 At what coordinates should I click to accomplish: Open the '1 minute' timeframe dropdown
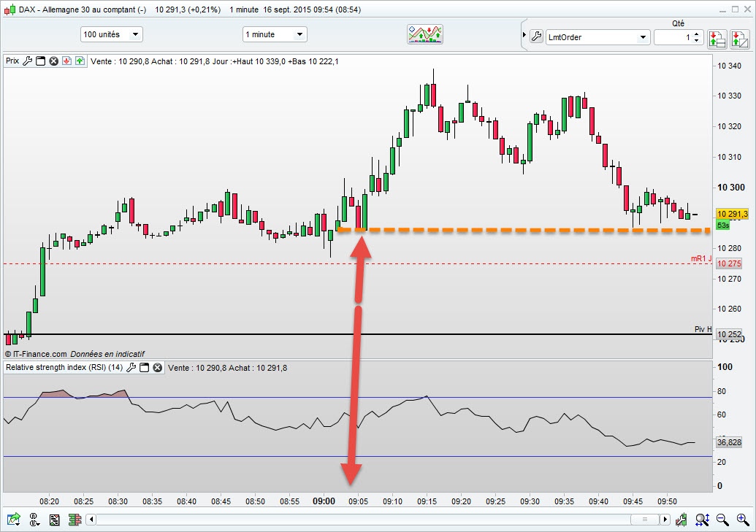275,34
